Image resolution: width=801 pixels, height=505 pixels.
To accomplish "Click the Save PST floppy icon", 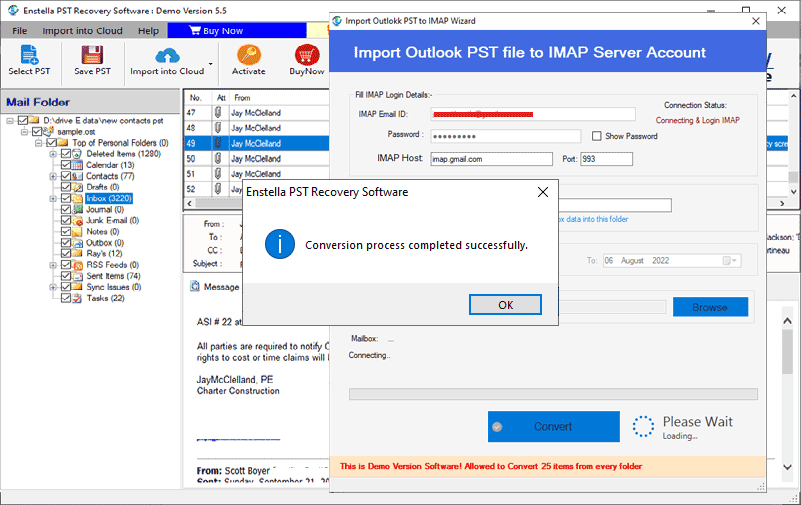I will point(92,55).
